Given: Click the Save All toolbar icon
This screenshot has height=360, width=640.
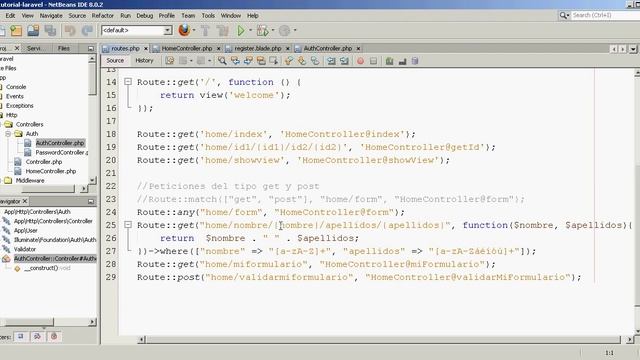Looking at the screenshot, I should (51, 31).
